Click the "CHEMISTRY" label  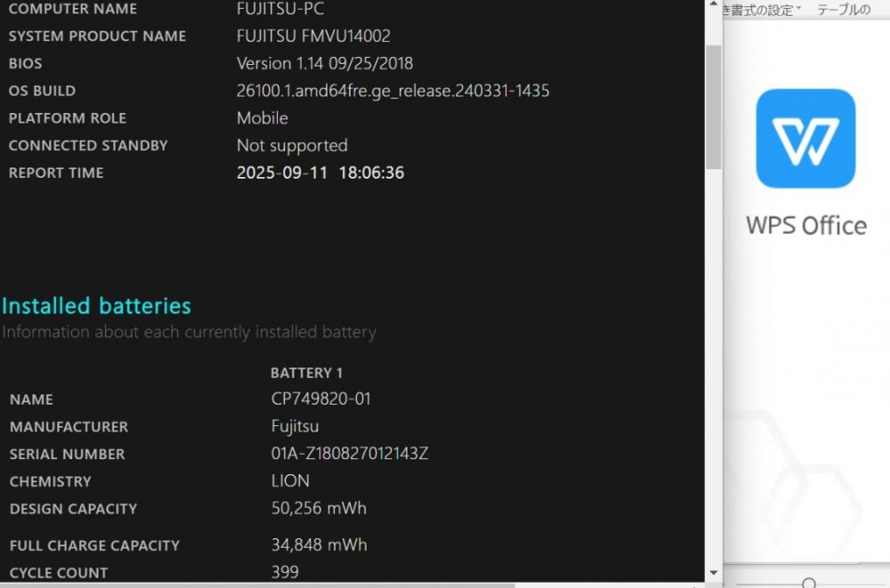click(x=50, y=481)
